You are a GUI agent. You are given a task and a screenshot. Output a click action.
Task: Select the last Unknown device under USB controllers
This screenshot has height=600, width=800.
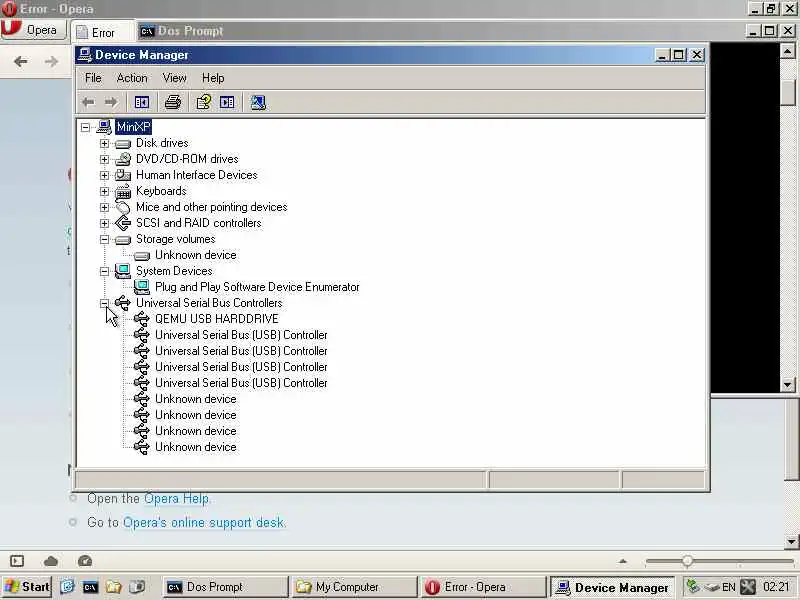tap(195, 447)
